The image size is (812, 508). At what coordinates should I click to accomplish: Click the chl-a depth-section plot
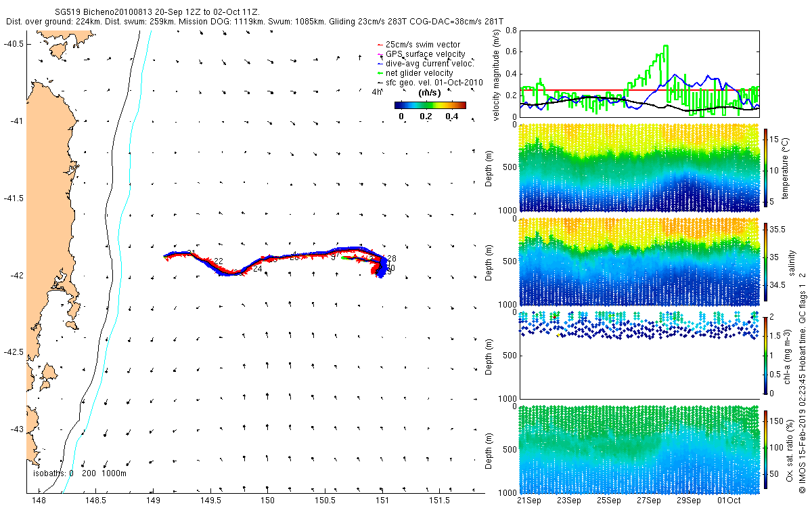pos(639,355)
